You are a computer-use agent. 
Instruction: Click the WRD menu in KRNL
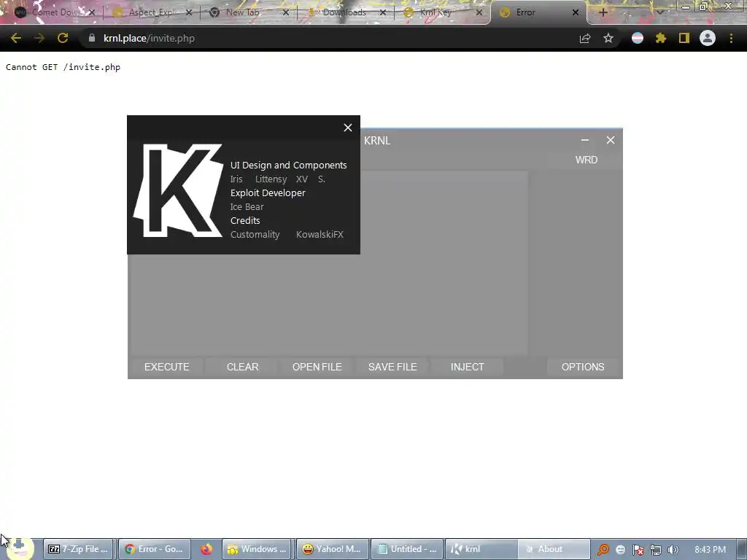(x=587, y=160)
